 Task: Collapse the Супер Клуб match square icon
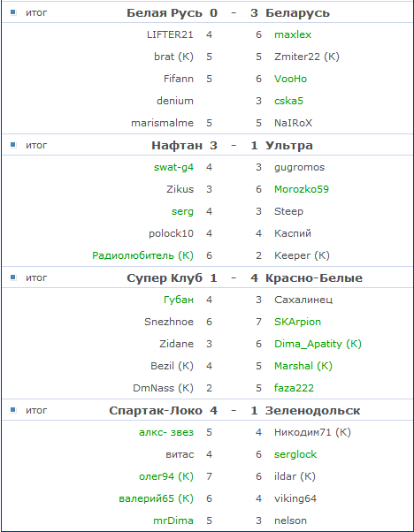tap(13, 277)
